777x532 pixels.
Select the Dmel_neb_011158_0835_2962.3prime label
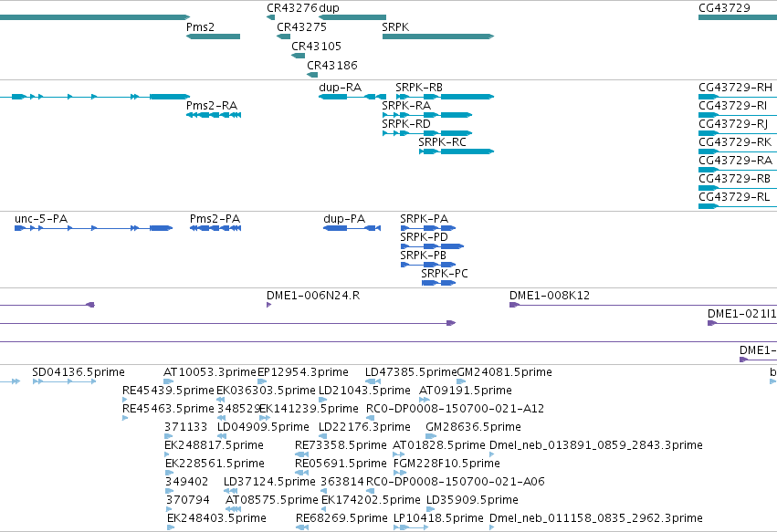(x=596, y=518)
